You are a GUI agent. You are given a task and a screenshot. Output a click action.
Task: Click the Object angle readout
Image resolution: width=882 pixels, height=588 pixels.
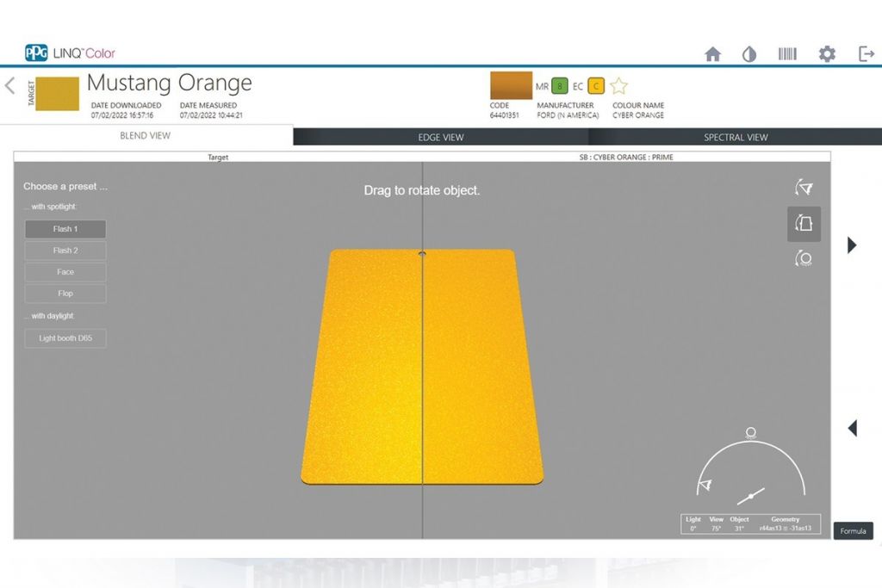(x=739, y=529)
